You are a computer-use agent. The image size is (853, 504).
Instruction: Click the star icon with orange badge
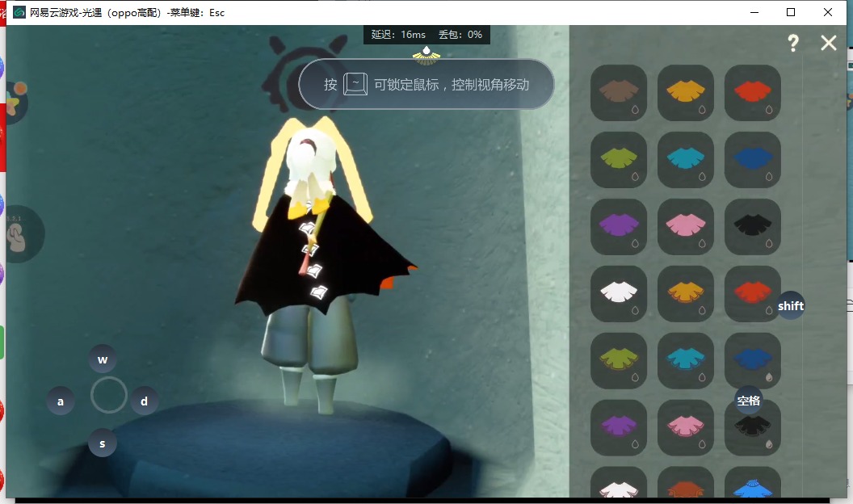tap(15, 101)
